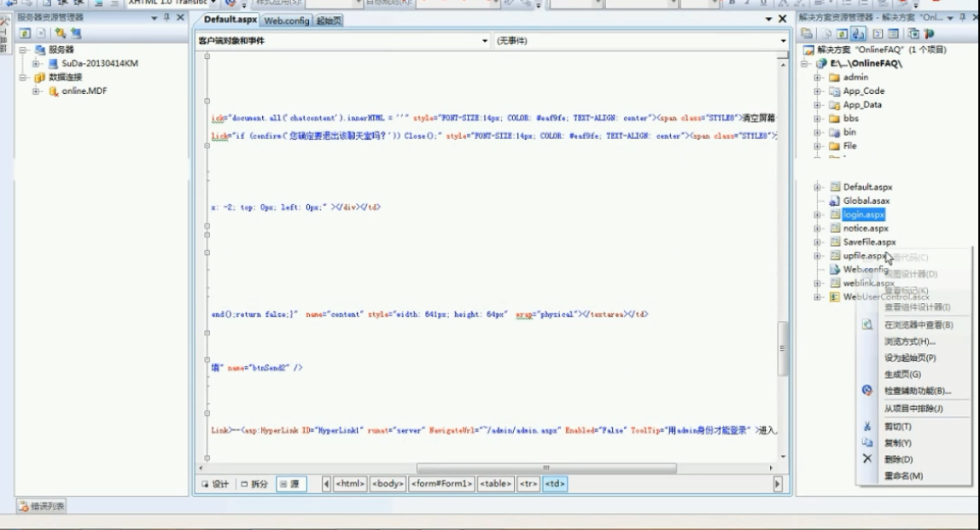Switch to the Default.aspx editor tab

[230, 20]
